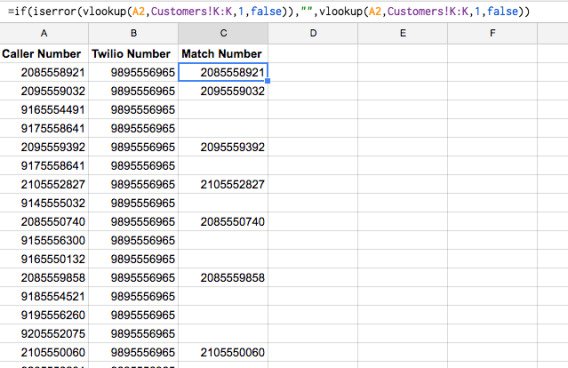Select Twilio number in the 9155556300 row
568x368 pixels.
click(133, 241)
